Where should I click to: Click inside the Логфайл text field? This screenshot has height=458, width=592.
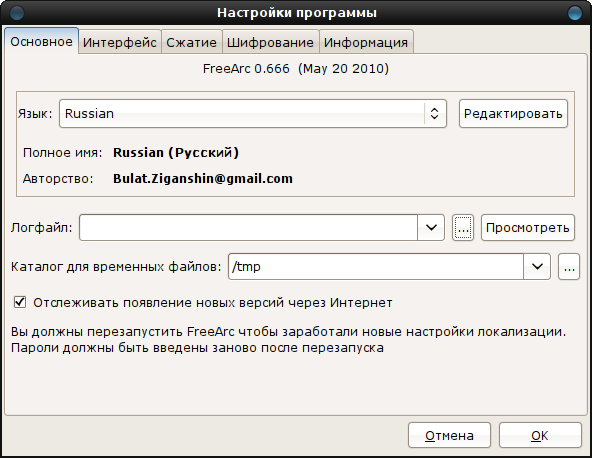[x=248, y=228]
